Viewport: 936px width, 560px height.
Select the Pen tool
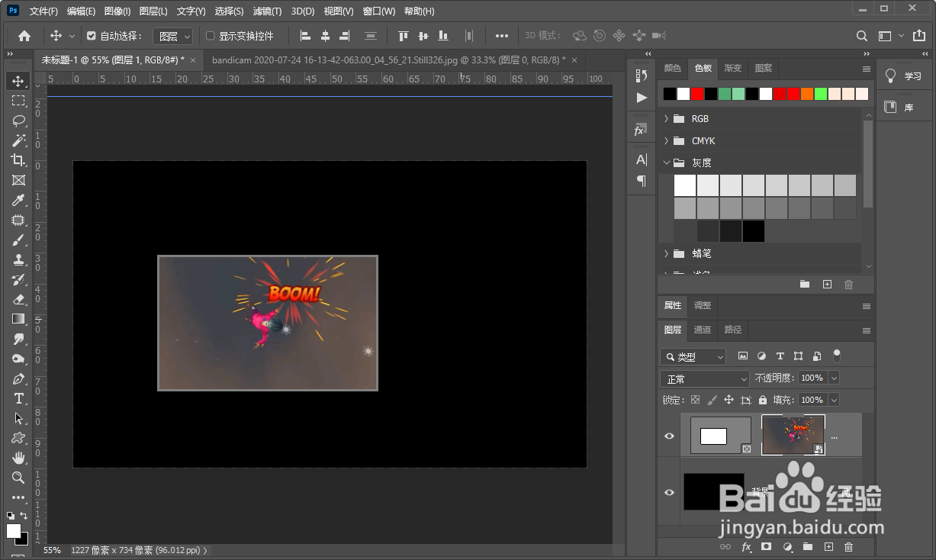pyautogui.click(x=18, y=378)
